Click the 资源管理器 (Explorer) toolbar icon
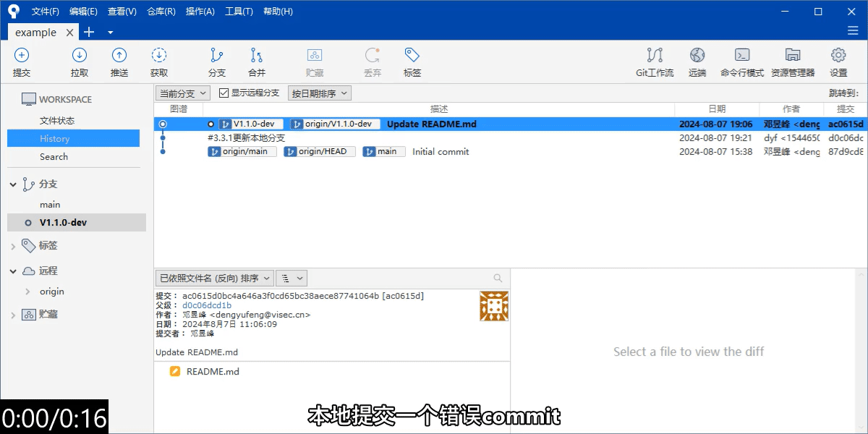Viewport: 868px width, 434px height. click(x=792, y=61)
